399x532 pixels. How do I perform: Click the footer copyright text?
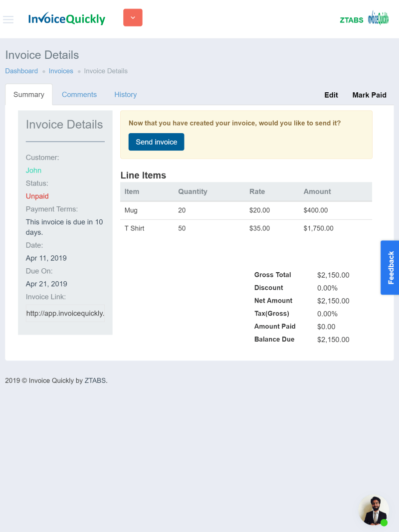[x=56, y=381]
